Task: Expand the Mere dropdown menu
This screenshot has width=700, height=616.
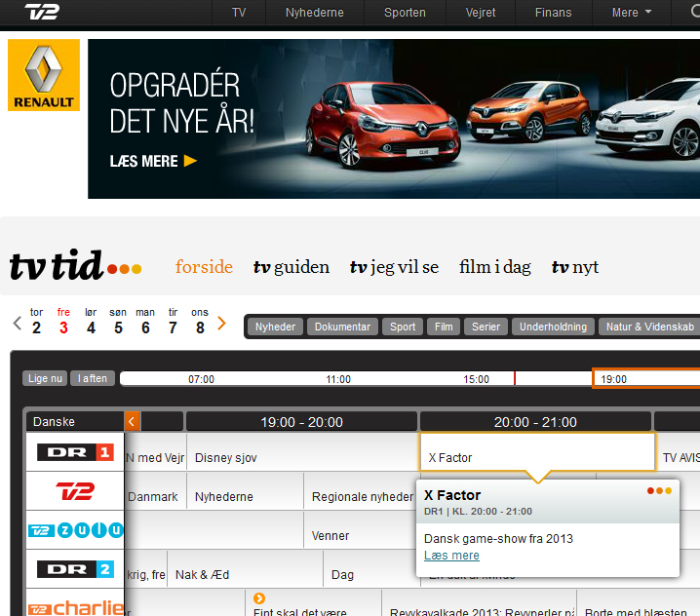Action: pyautogui.click(x=631, y=13)
